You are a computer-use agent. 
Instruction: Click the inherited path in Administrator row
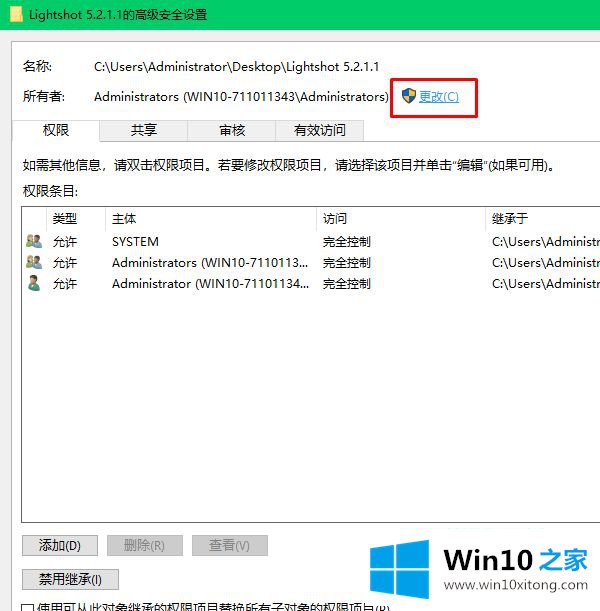(x=546, y=284)
